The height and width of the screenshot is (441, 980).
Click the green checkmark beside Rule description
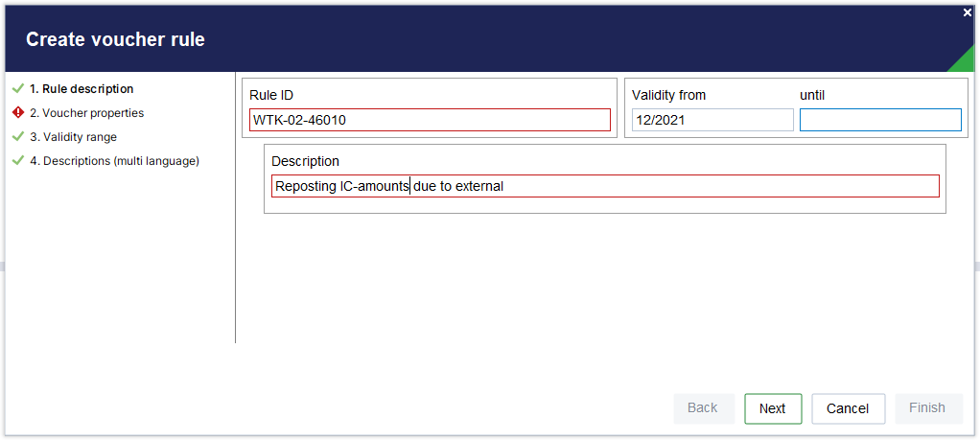click(18, 89)
